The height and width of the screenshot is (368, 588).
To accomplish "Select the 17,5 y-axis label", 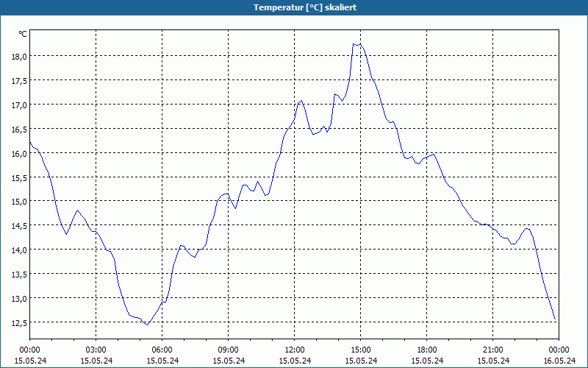I will [x=20, y=80].
